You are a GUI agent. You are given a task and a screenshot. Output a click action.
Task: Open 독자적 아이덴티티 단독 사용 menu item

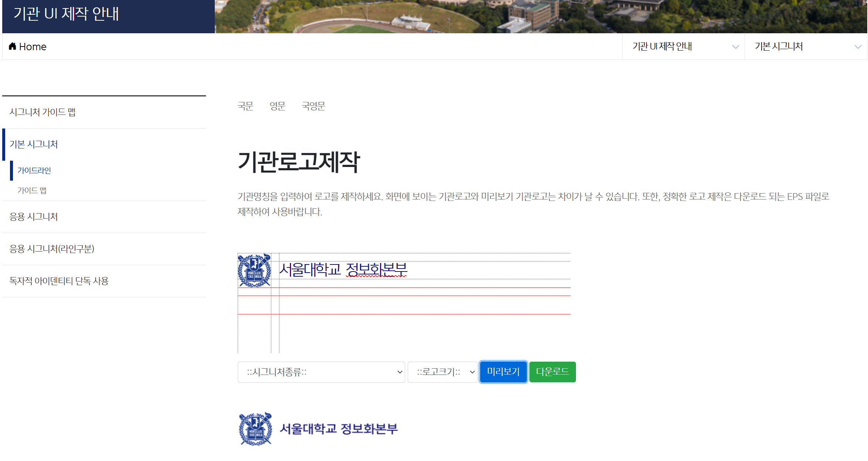[104, 281]
